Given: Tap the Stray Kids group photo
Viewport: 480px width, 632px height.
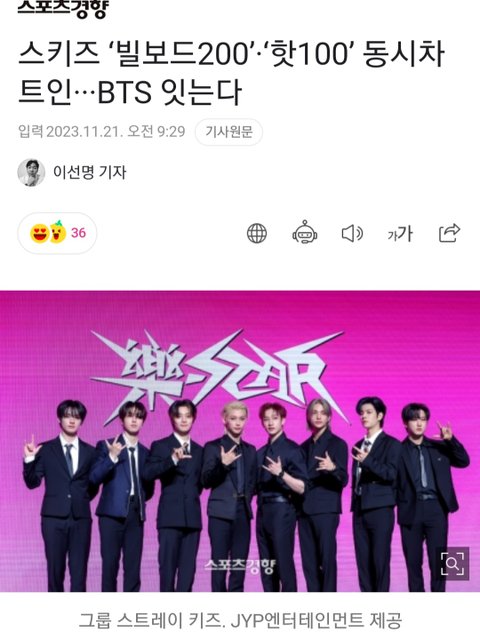Looking at the screenshot, I should 240,441.
